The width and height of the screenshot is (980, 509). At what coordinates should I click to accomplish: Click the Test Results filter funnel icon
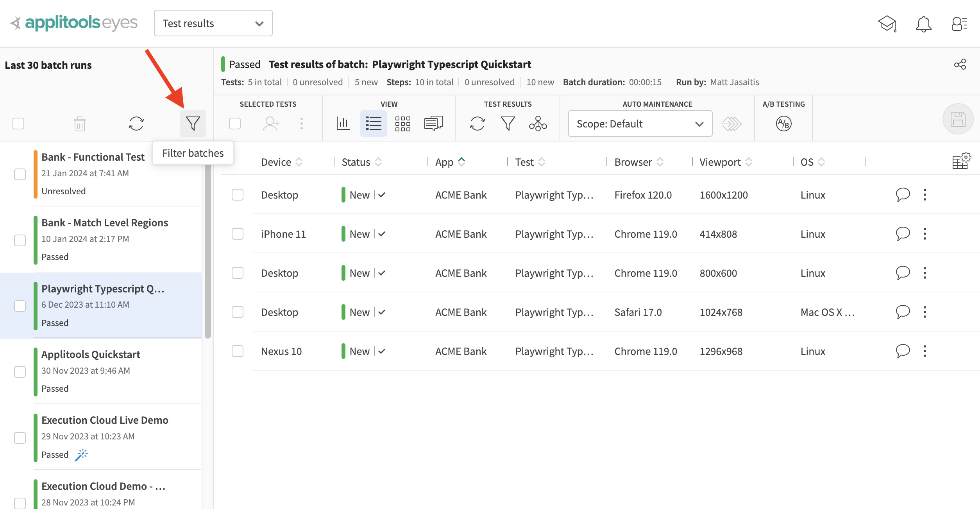[x=508, y=123]
